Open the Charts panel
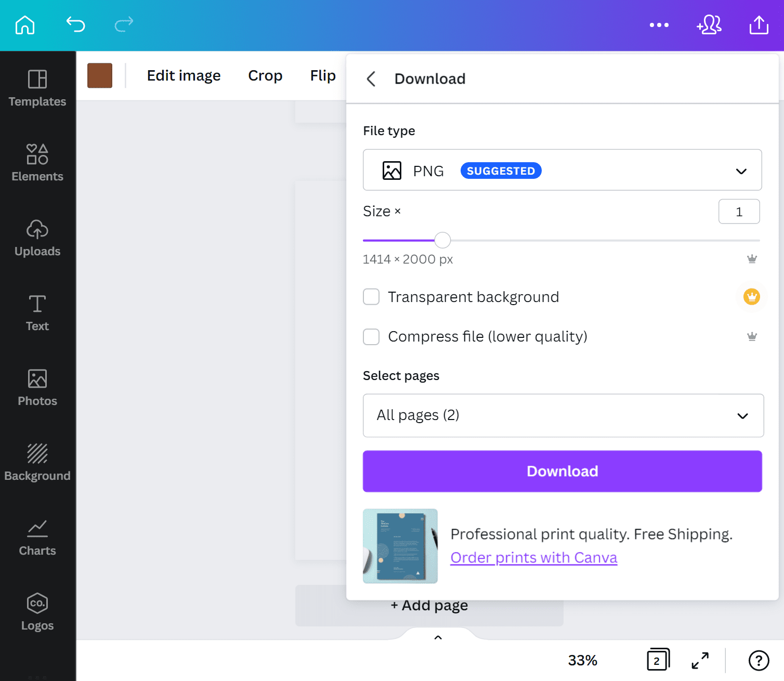Image resolution: width=784 pixels, height=681 pixels. [x=37, y=538]
